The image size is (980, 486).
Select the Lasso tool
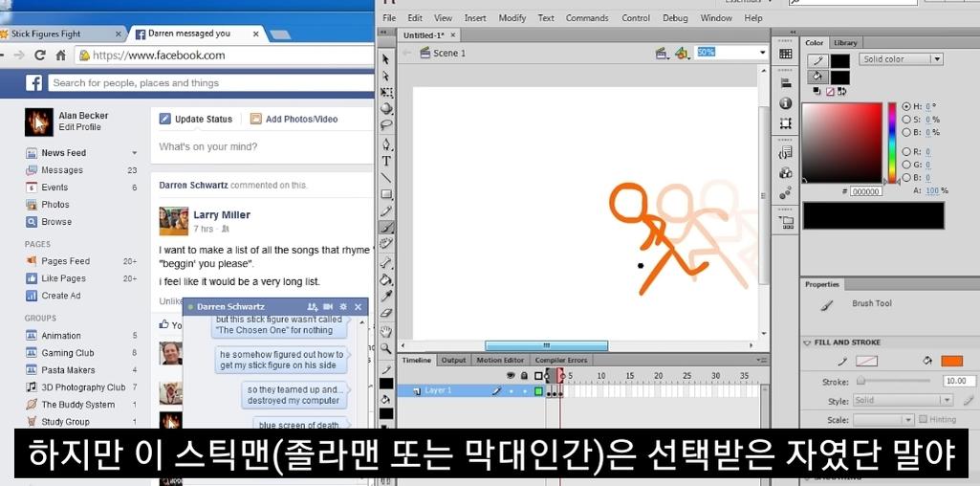coord(386,125)
